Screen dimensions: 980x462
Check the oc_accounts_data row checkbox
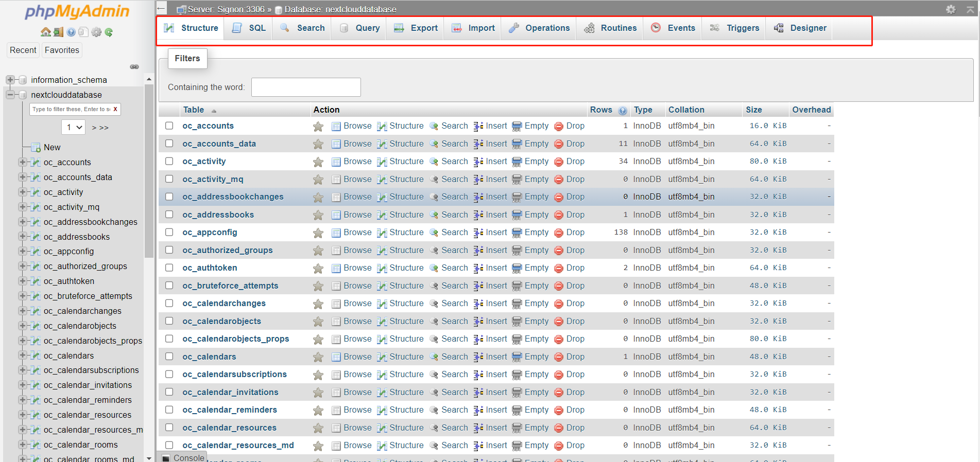click(x=169, y=144)
